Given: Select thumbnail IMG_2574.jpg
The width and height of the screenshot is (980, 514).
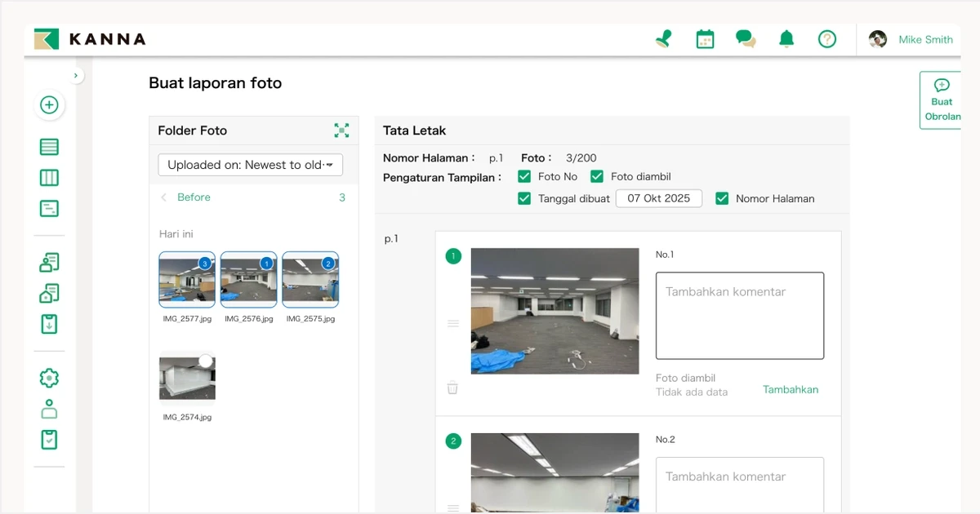Looking at the screenshot, I should coord(187,379).
